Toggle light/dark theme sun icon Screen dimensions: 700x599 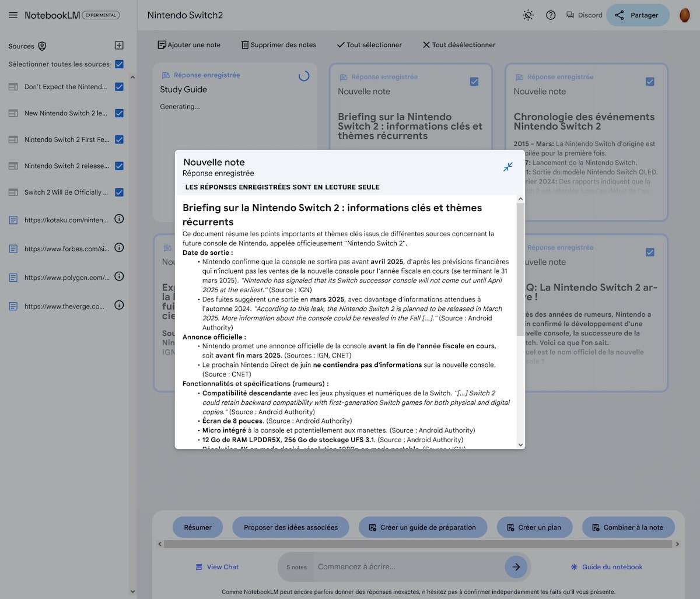(x=528, y=15)
